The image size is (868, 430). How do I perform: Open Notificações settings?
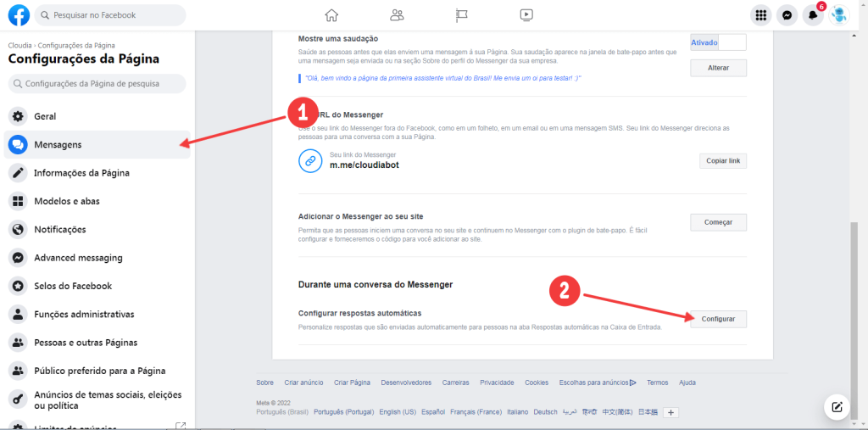coord(97,229)
